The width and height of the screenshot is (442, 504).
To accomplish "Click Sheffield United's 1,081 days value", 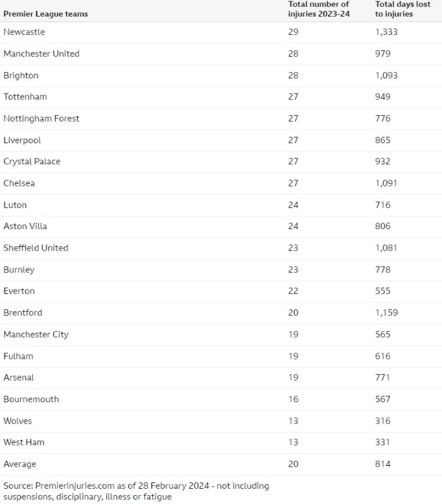I will (386, 248).
